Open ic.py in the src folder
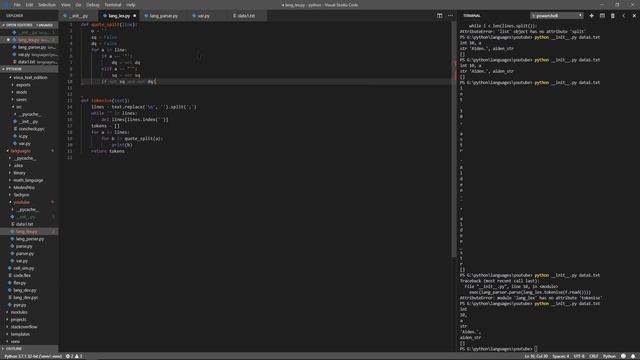The image size is (640, 360). pos(23,136)
